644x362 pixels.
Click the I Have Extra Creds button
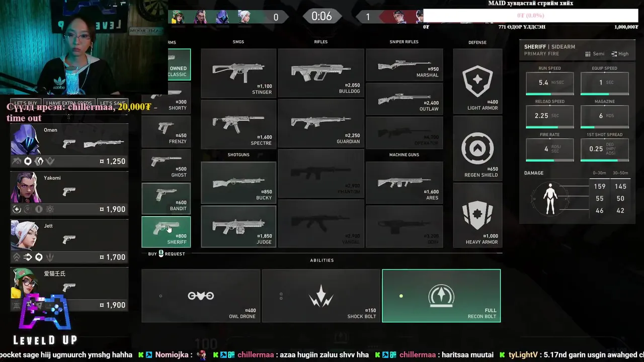pos(68,103)
